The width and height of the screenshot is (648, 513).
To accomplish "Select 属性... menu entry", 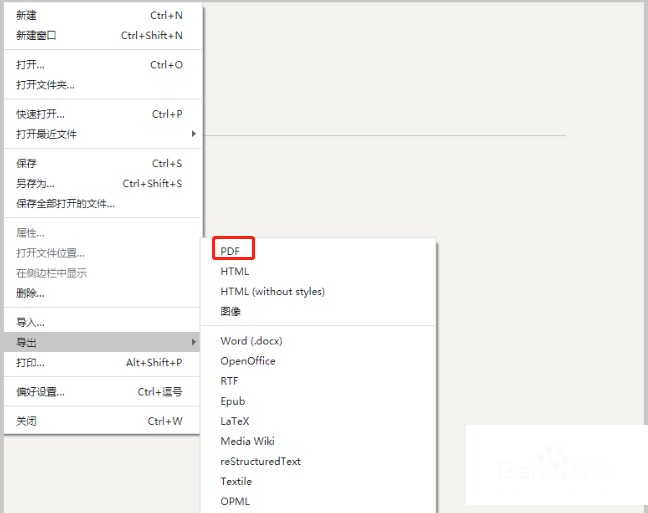I will [x=102, y=233].
